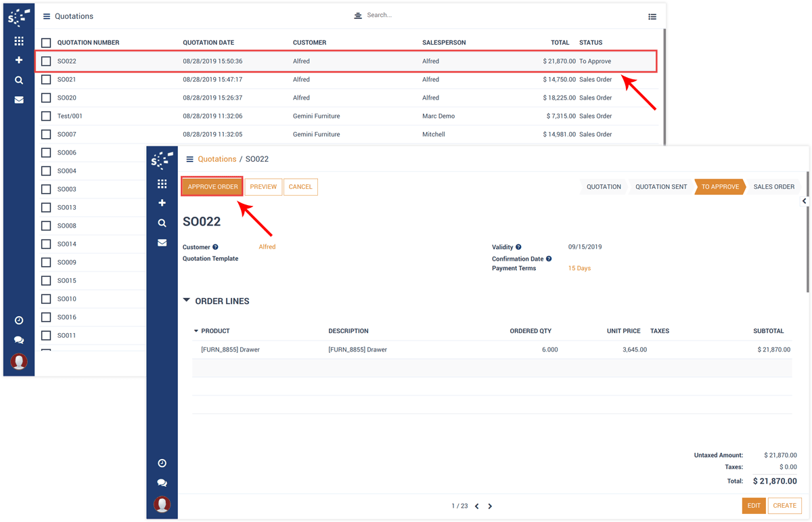Switch to list view icon in Quotations header
This screenshot has height=522, width=812.
click(x=652, y=16)
